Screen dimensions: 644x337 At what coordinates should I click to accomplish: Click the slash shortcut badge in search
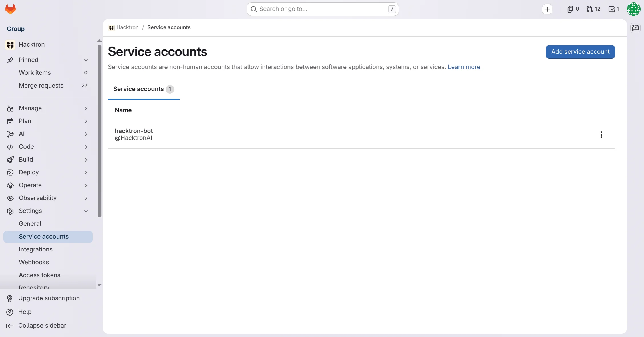pyautogui.click(x=392, y=9)
